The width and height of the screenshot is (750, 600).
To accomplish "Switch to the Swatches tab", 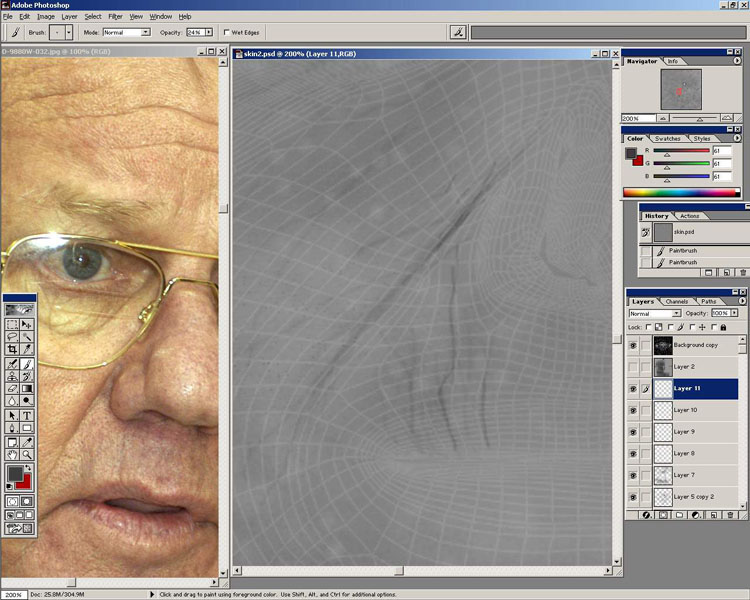I will click(667, 139).
